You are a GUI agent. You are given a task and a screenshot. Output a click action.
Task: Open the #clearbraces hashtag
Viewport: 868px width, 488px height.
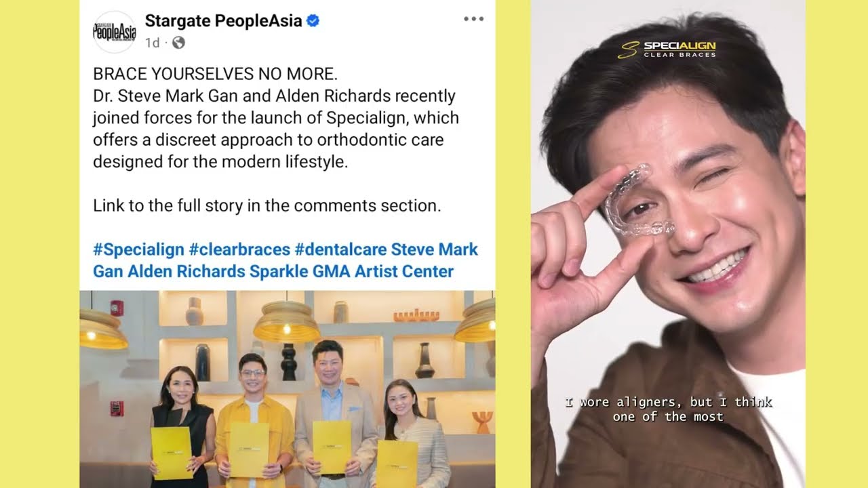[x=239, y=249]
